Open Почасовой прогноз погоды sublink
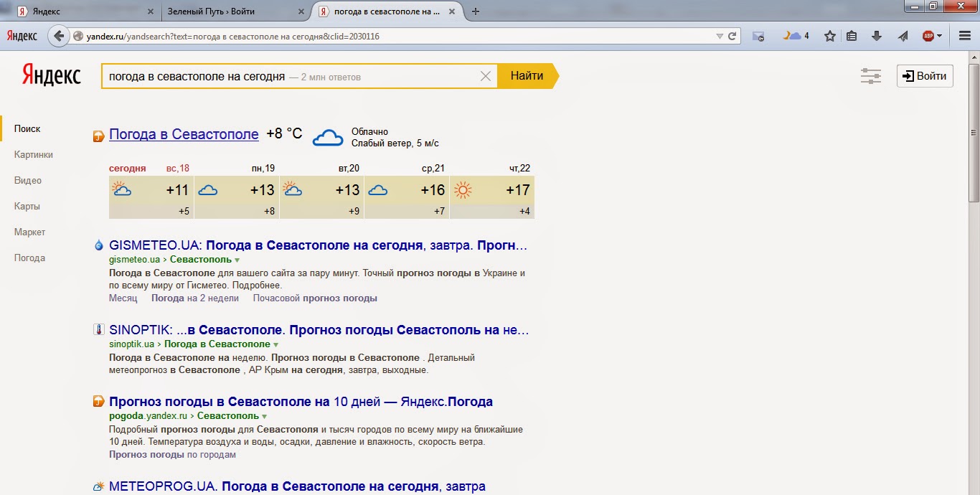980x495 pixels. pyautogui.click(x=315, y=298)
